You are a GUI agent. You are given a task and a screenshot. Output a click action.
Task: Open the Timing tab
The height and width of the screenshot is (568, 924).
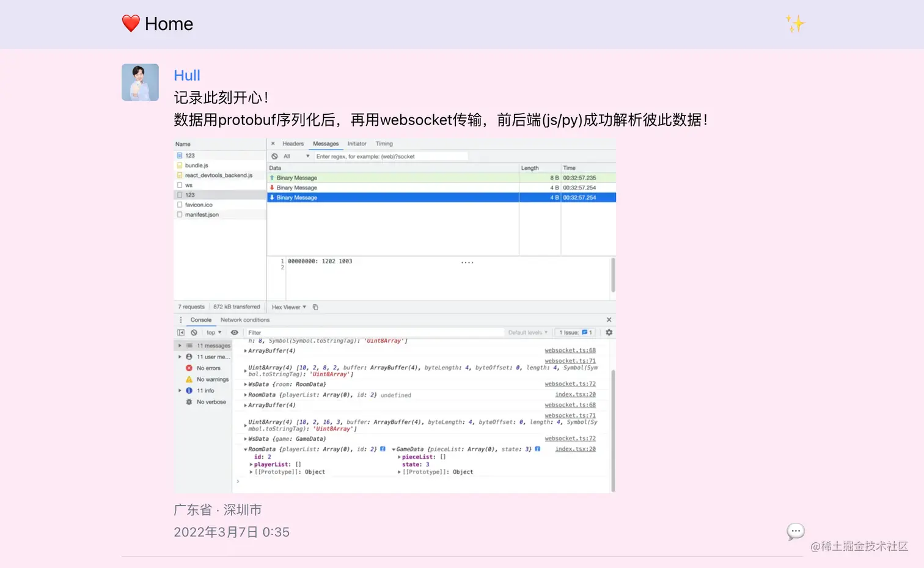[384, 144]
